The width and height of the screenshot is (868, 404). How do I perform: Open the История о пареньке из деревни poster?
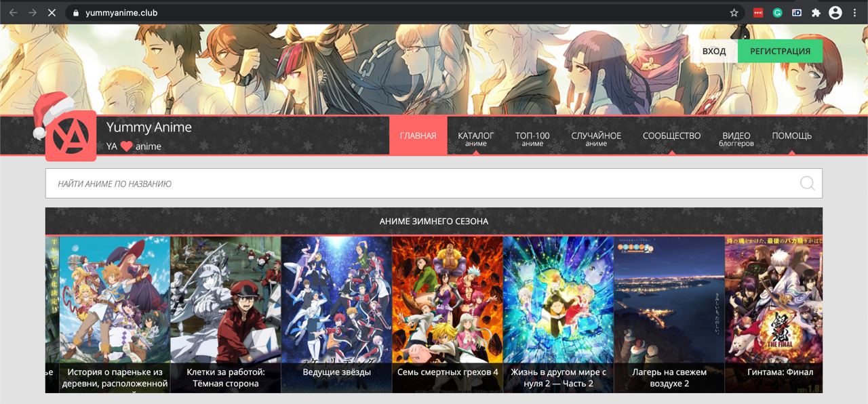pyautogui.click(x=115, y=315)
